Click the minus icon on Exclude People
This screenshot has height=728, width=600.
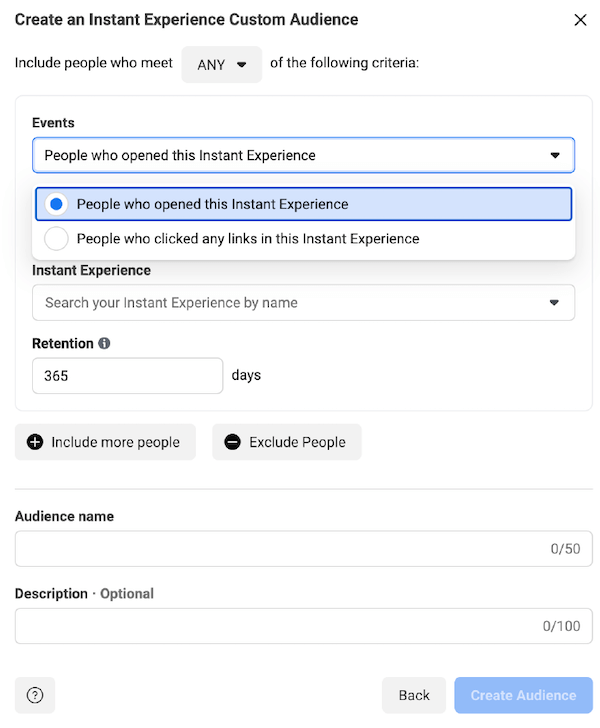[232, 442]
